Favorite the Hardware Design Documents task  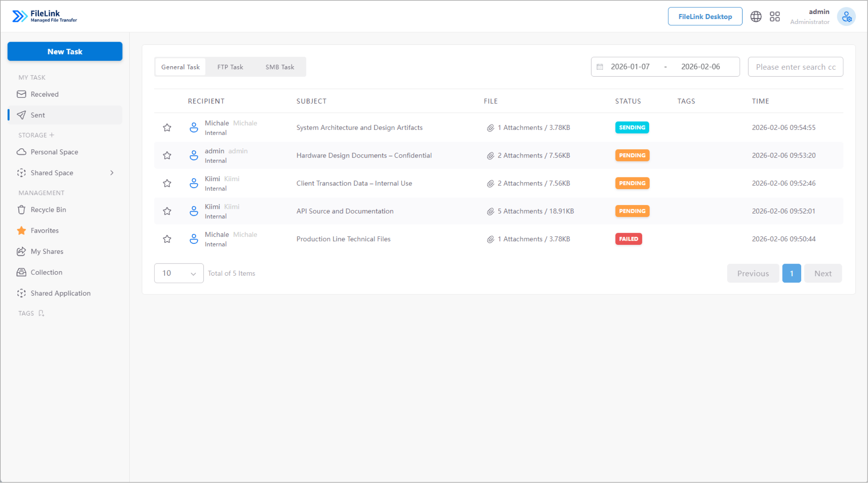[x=167, y=155]
